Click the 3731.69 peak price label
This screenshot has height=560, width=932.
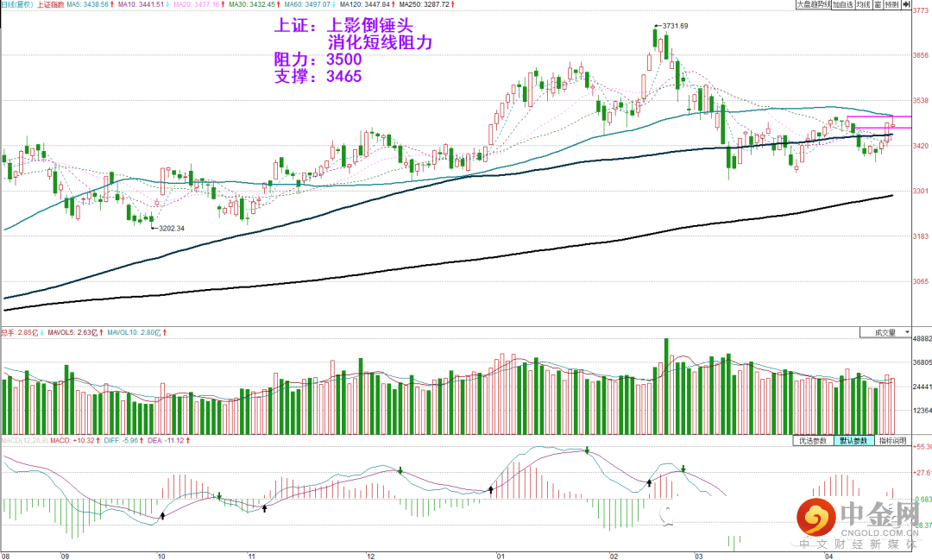pyautogui.click(x=675, y=26)
